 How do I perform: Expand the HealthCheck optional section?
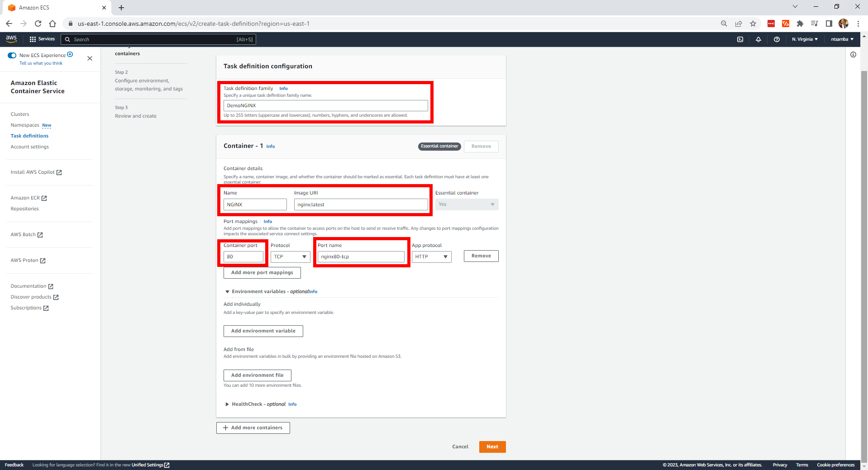(x=227, y=404)
